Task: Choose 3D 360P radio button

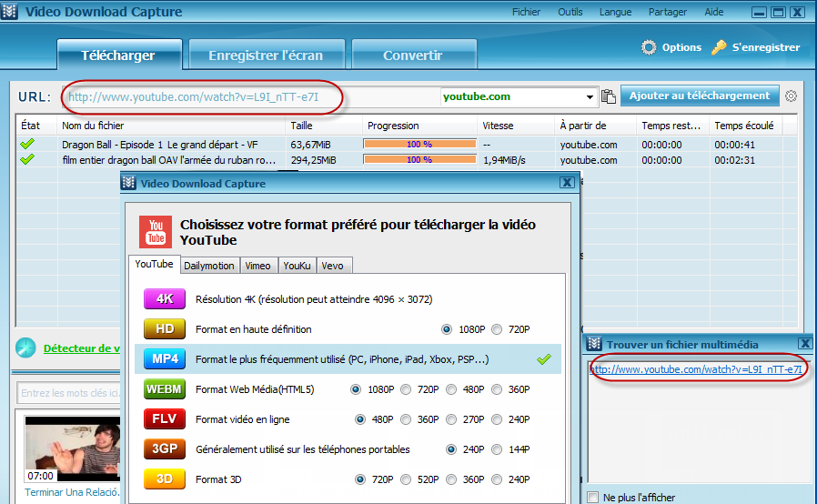Action: [451, 479]
